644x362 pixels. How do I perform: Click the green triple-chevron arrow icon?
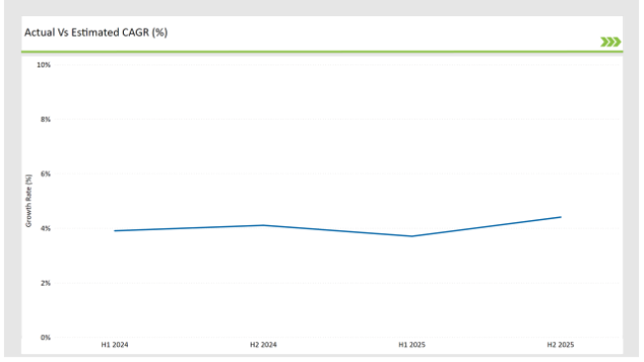click(610, 42)
